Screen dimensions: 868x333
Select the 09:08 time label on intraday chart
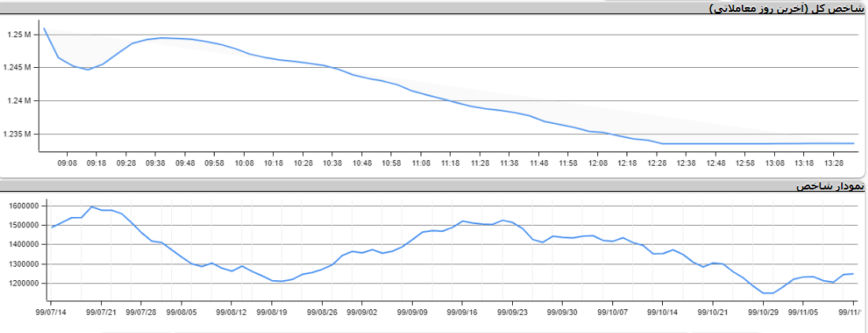click(67, 163)
